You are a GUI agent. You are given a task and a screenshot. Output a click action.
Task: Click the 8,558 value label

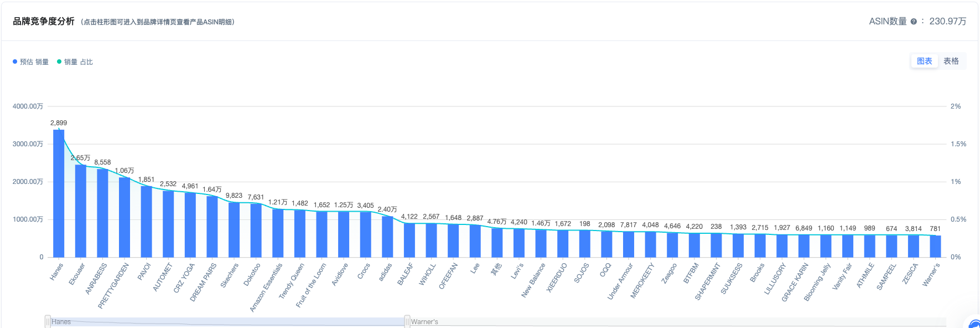click(x=102, y=162)
